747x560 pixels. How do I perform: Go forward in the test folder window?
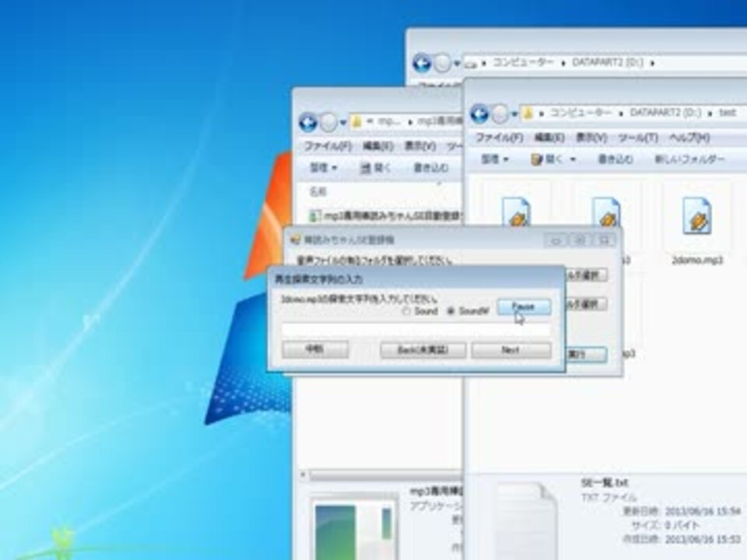click(500, 114)
